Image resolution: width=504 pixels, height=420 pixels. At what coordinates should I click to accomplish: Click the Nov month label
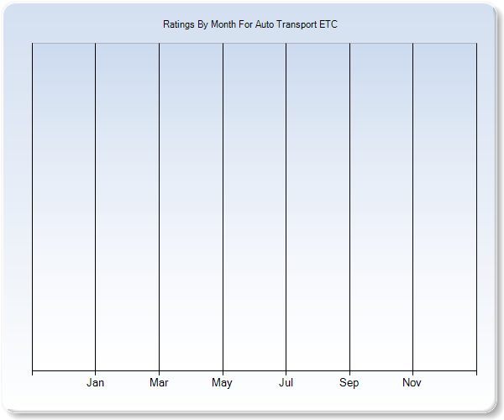point(412,383)
